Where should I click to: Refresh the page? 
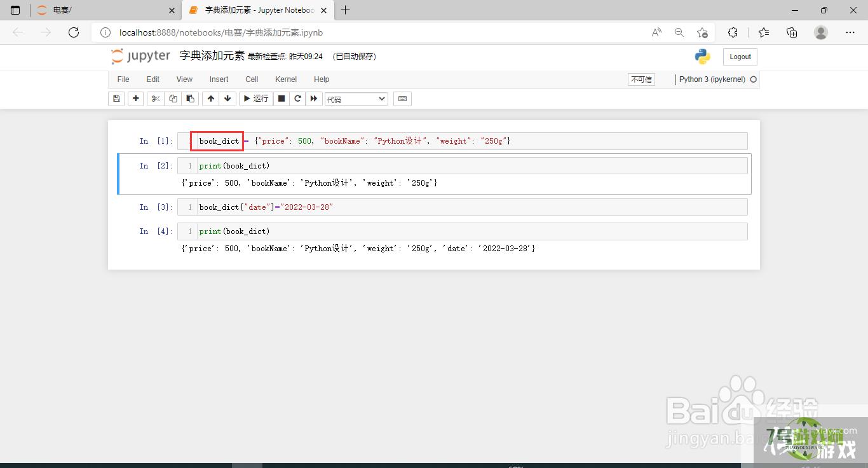click(74, 32)
